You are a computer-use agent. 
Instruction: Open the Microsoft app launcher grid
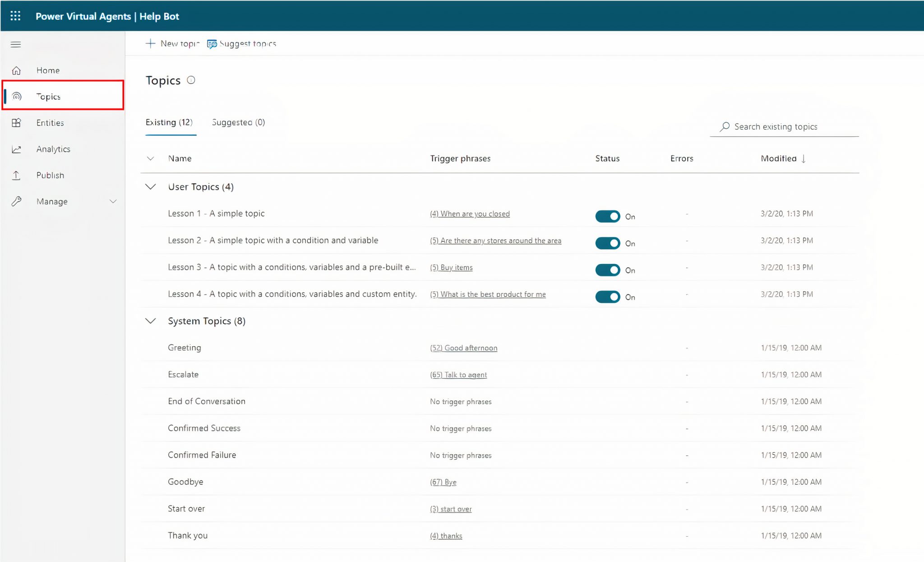click(15, 15)
